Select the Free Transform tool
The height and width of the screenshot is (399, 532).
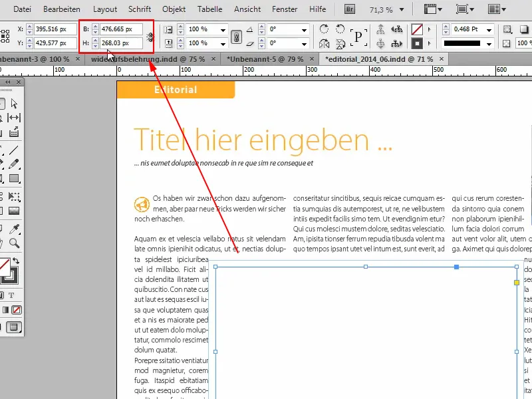click(x=14, y=197)
